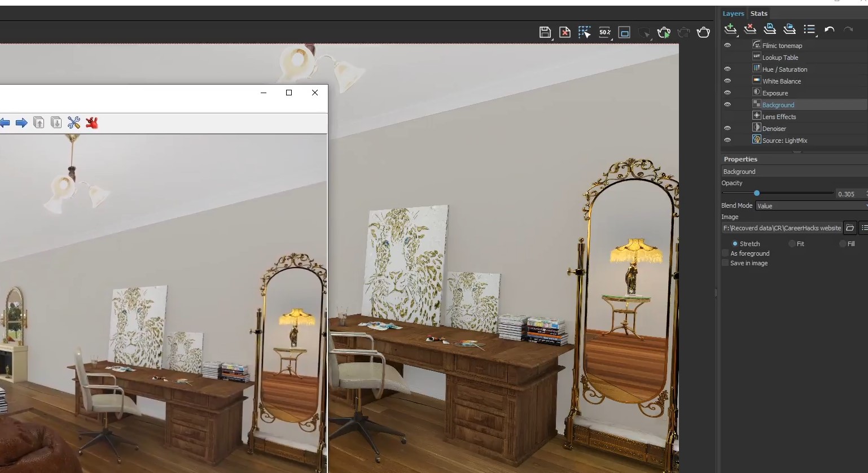Click the undo arrow in Layers panel
This screenshot has height=473, width=868.
(x=829, y=29)
